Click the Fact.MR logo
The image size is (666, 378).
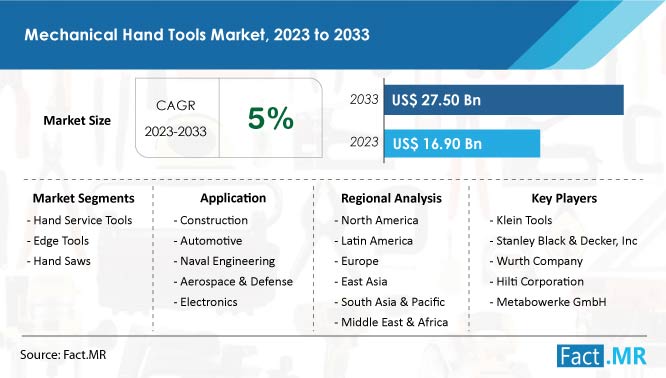coord(602,355)
